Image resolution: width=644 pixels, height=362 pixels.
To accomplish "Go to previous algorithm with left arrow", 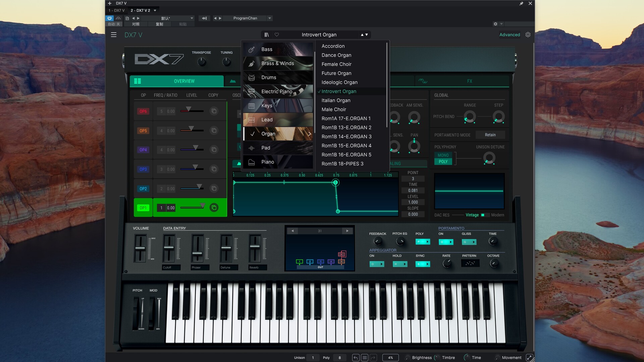I will 292,231.
